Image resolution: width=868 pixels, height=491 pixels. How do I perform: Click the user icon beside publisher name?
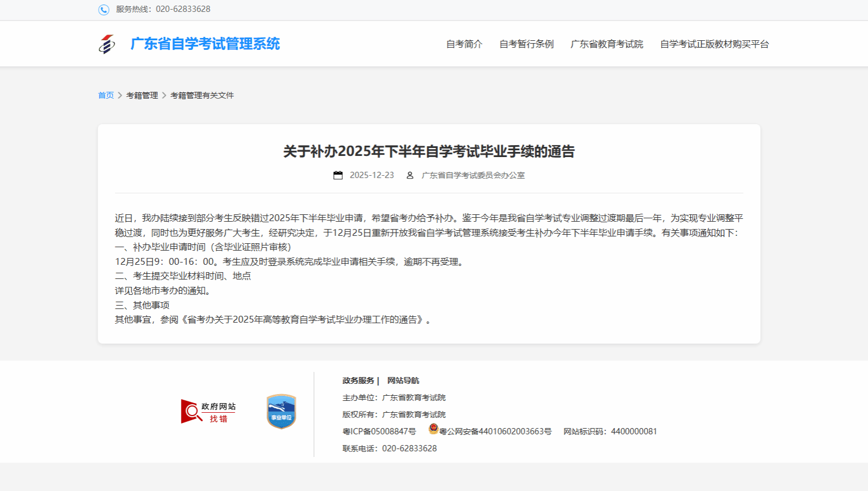[x=410, y=175]
